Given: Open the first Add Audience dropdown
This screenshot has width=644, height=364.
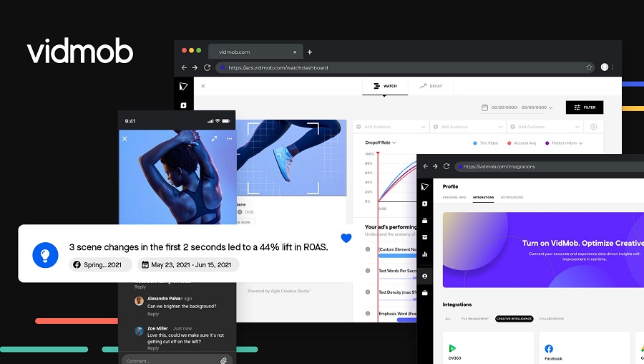Looking at the screenshot, I should (x=391, y=127).
